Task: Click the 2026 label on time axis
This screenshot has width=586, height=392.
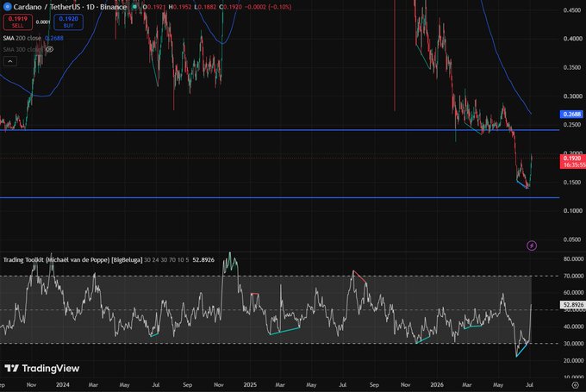Action: (437, 384)
